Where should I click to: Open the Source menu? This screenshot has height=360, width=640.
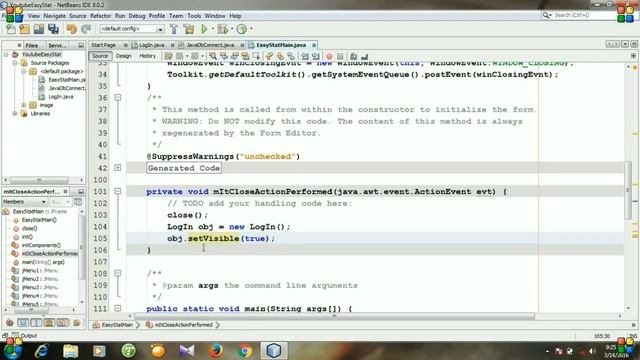pyautogui.click(x=78, y=16)
